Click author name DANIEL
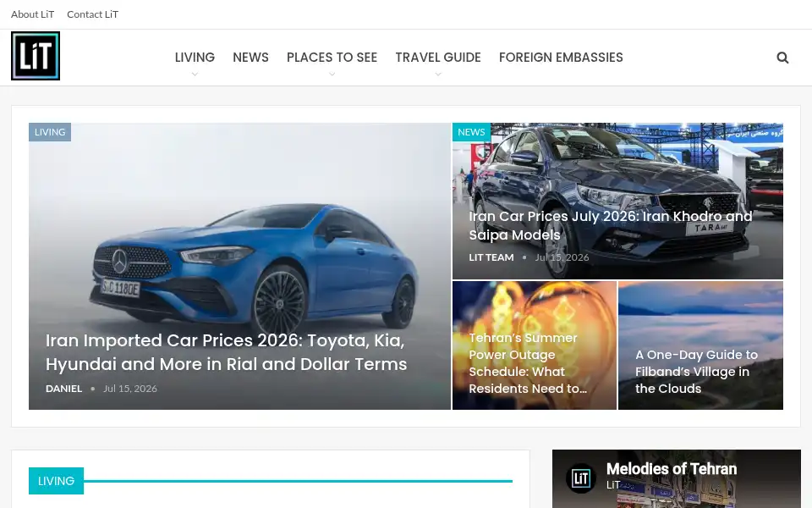The width and height of the screenshot is (812, 508). click(63, 389)
